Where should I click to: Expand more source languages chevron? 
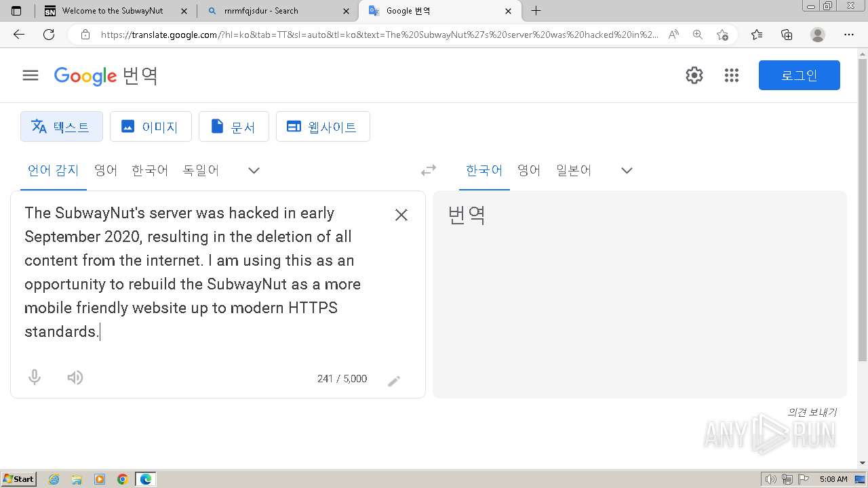[254, 170]
